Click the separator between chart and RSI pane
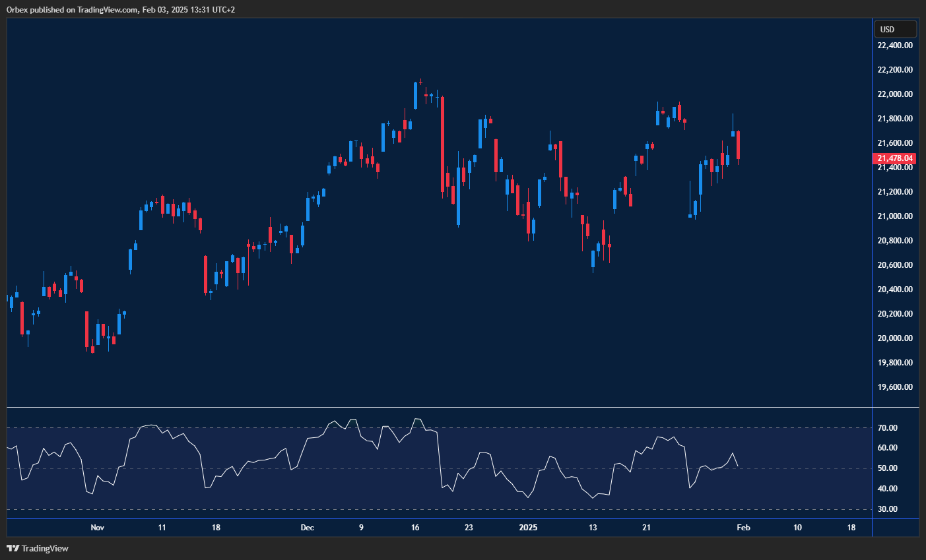Image resolution: width=926 pixels, height=560 pixels. [439, 408]
